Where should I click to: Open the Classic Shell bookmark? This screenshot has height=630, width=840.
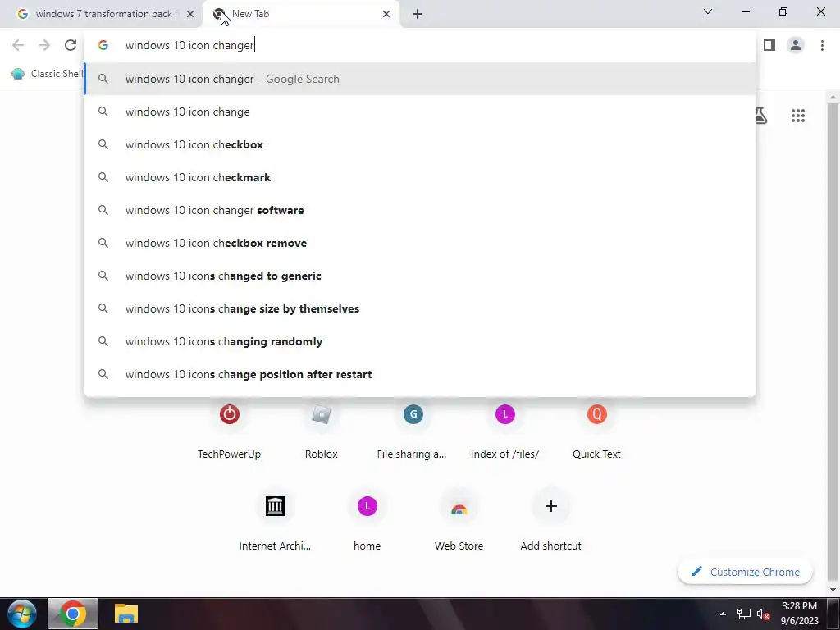coord(47,73)
